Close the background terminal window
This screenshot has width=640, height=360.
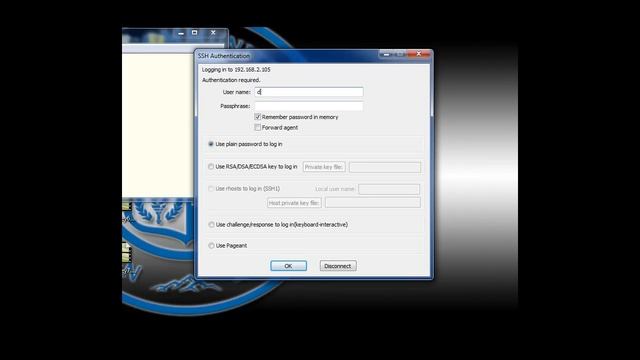[213, 33]
